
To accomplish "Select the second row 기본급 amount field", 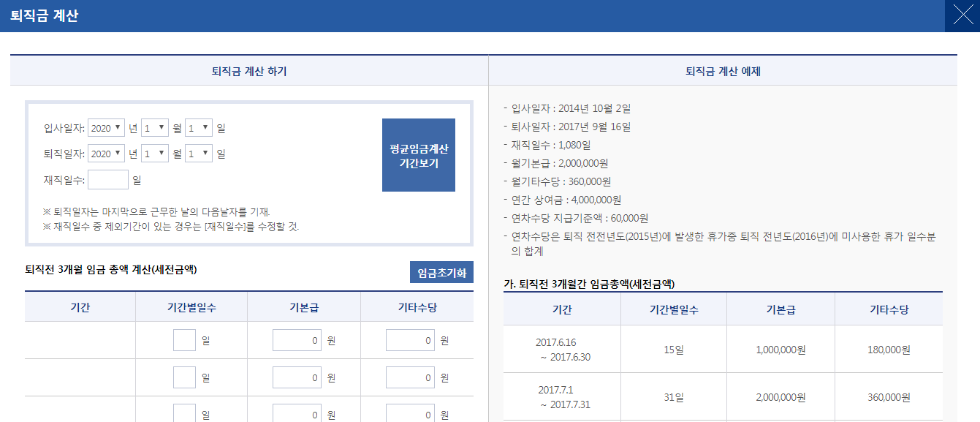I will pyautogui.click(x=297, y=377).
